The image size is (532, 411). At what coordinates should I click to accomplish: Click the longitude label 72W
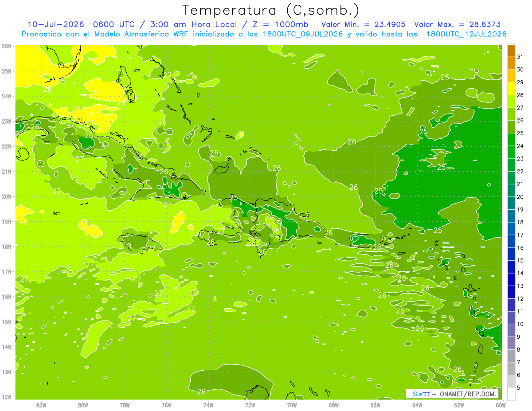[x=250, y=405]
